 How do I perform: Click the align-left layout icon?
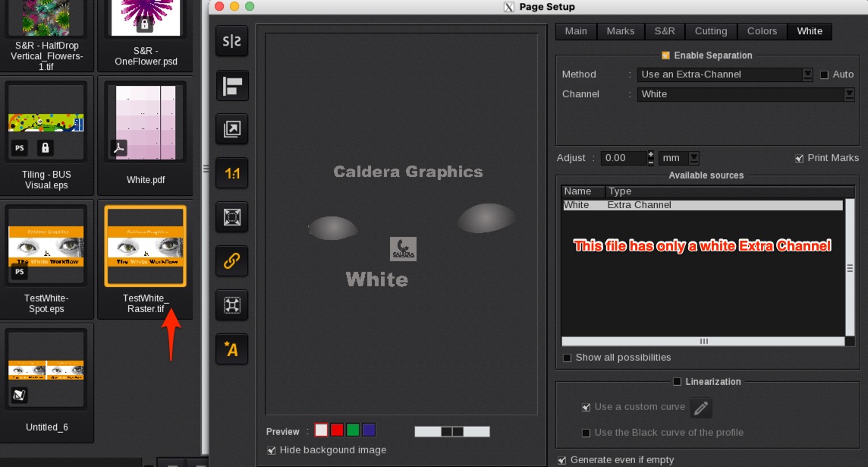click(231, 86)
